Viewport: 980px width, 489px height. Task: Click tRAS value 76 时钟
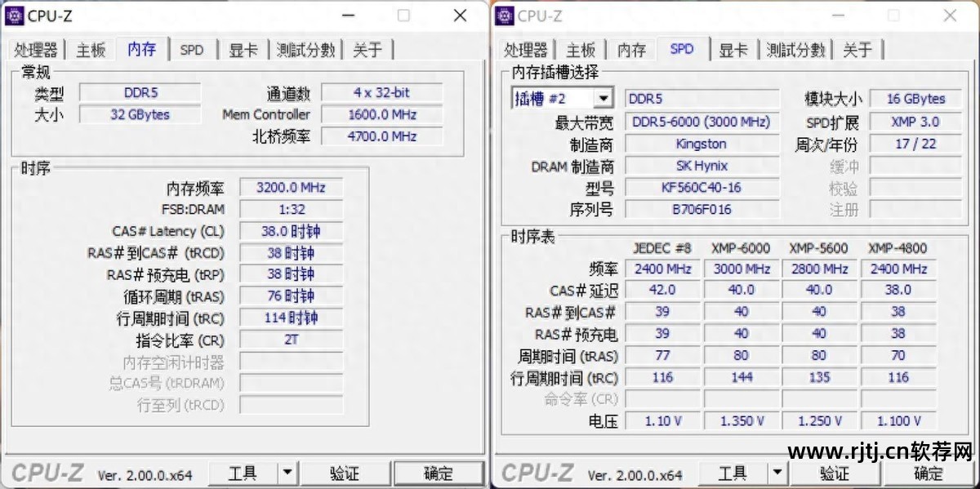click(x=292, y=296)
